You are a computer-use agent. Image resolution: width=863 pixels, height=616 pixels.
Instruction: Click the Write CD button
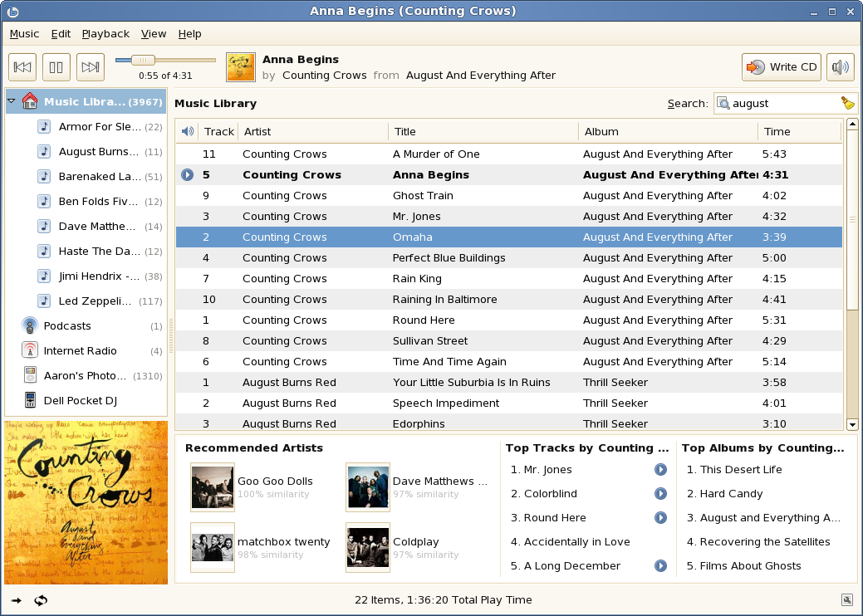point(782,67)
